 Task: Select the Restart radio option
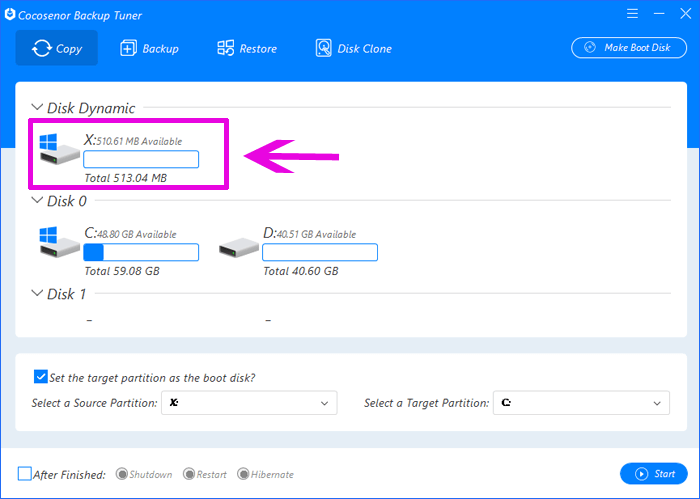click(189, 474)
